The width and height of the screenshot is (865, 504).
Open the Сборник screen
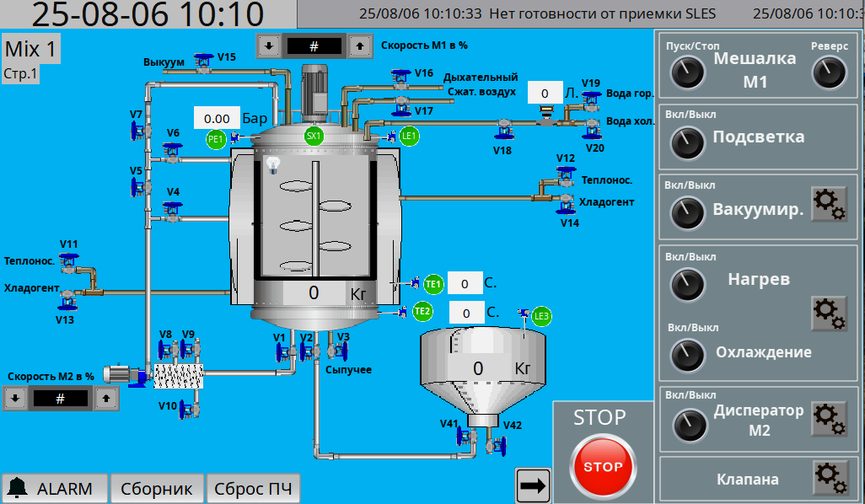tap(157, 488)
